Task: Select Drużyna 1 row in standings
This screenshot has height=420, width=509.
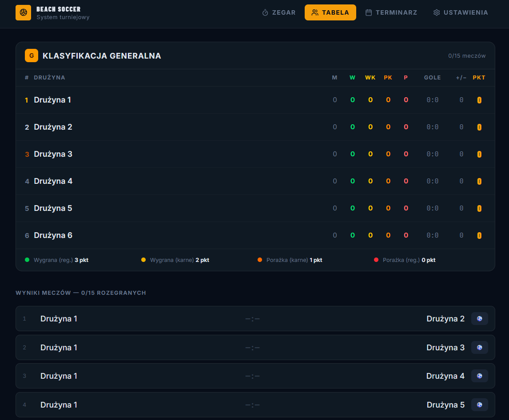Action: coord(255,100)
